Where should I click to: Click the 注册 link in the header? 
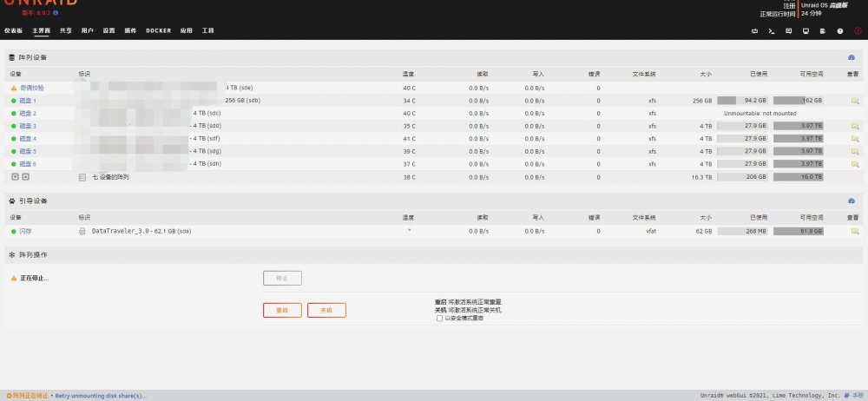pos(789,5)
